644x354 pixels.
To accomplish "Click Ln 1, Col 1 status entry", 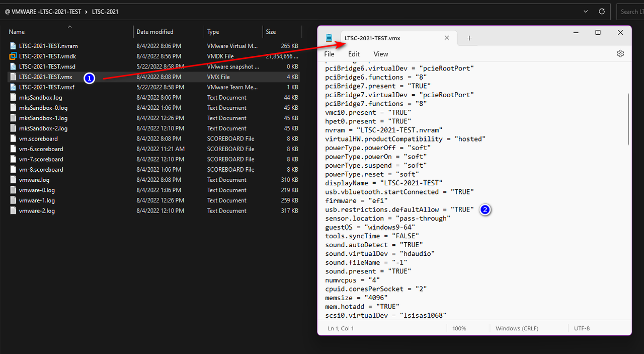I will (341, 328).
